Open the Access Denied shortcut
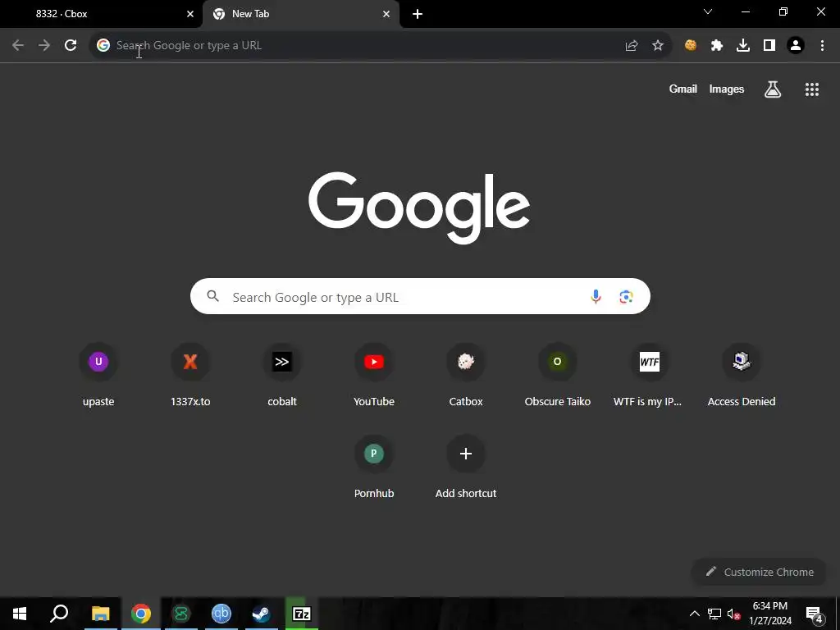Image resolution: width=840 pixels, height=630 pixels. [742, 374]
